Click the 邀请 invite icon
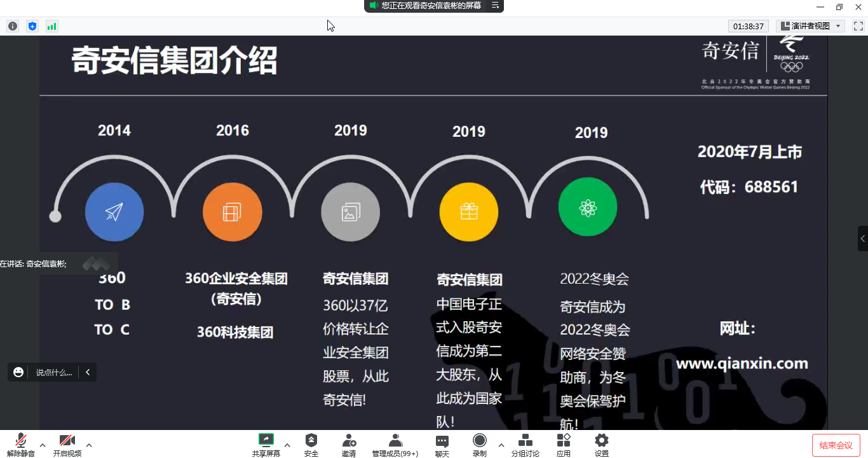The height and width of the screenshot is (458, 868). click(x=348, y=444)
